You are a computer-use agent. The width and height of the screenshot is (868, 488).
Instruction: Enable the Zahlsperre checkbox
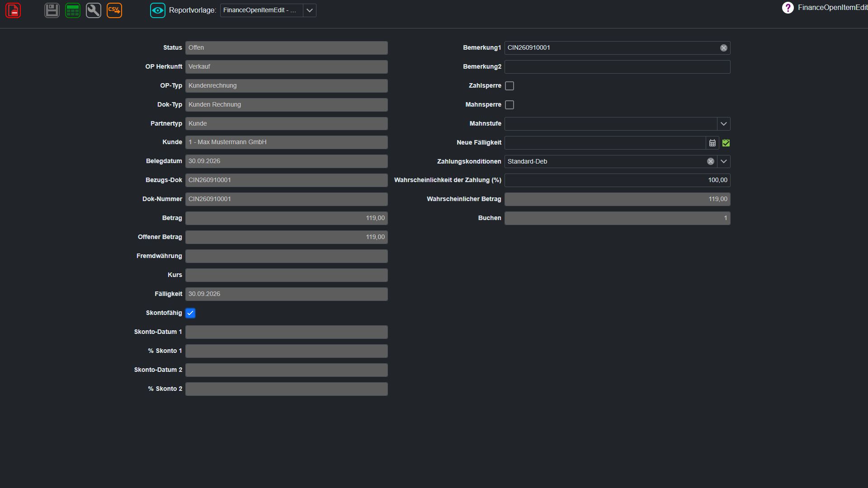click(x=509, y=86)
